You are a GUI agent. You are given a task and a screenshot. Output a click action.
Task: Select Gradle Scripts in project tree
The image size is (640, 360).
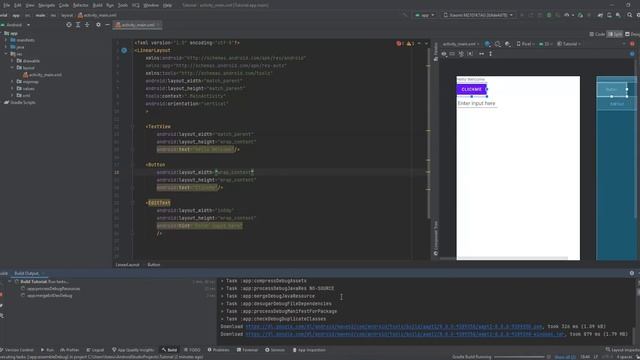tap(20, 102)
